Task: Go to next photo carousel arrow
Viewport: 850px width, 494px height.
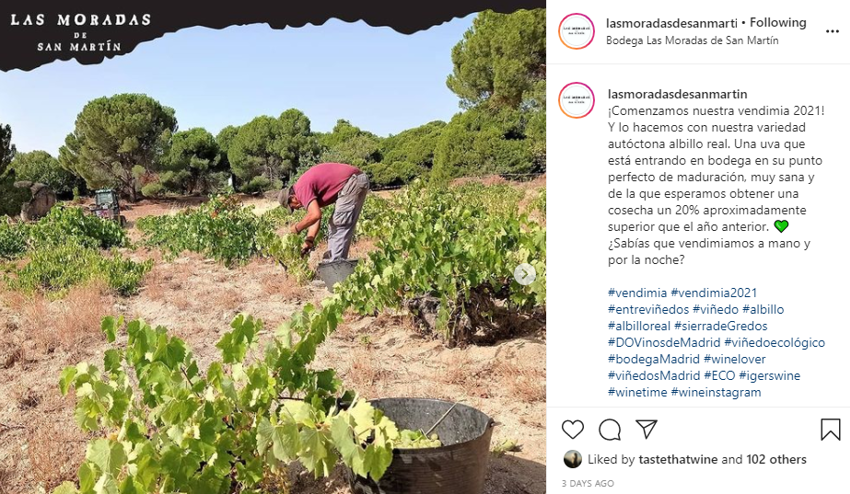Action: point(525,274)
